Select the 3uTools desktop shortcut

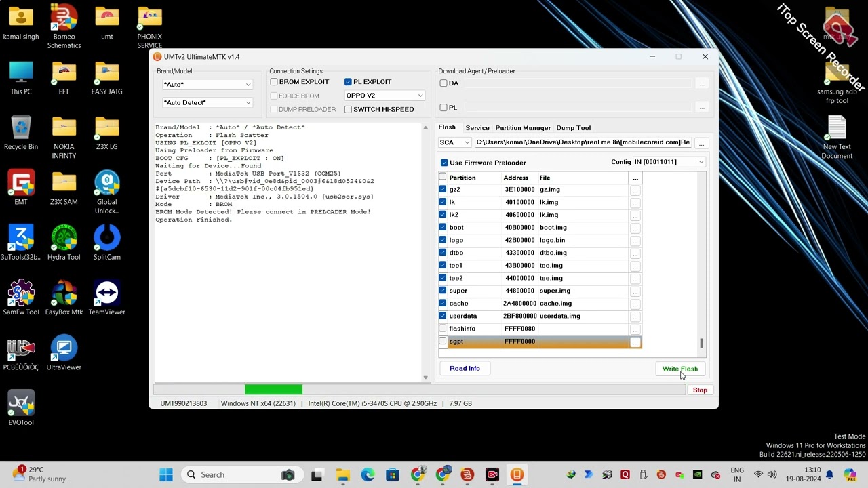click(21, 243)
